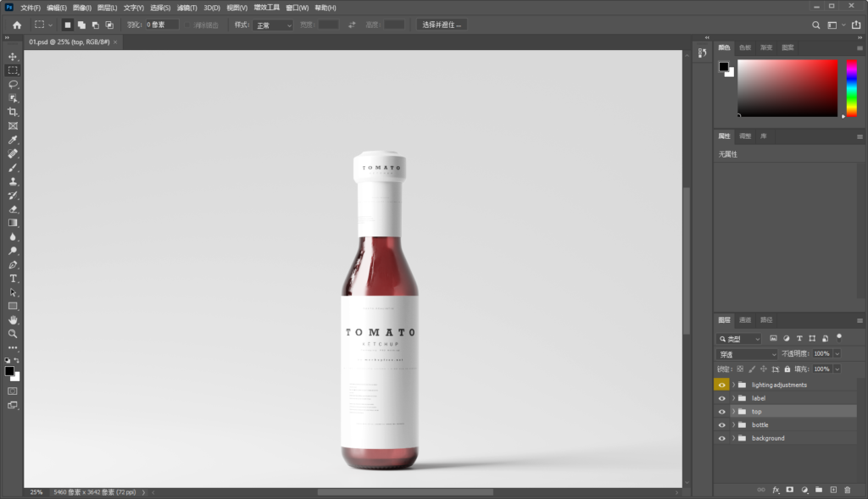The width and height of the screenshot is (868, 499).
Task: Open the layer filter type dropdown
Action: [739, 339]
